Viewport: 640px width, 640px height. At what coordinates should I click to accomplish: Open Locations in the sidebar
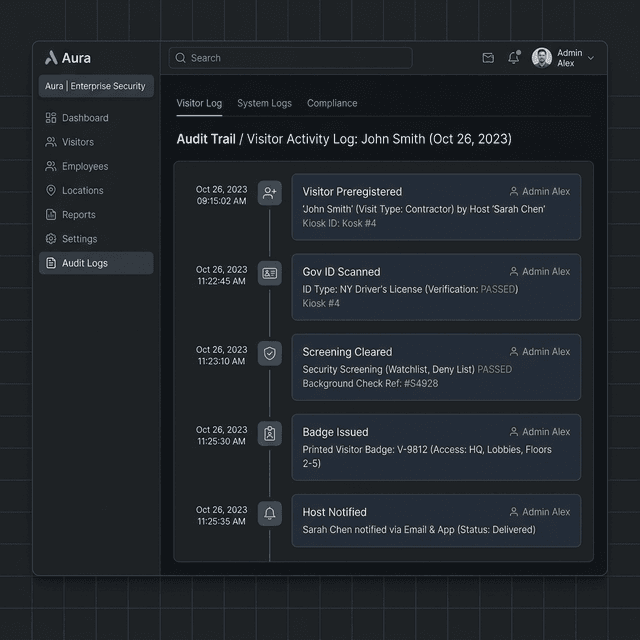point(96,191)
